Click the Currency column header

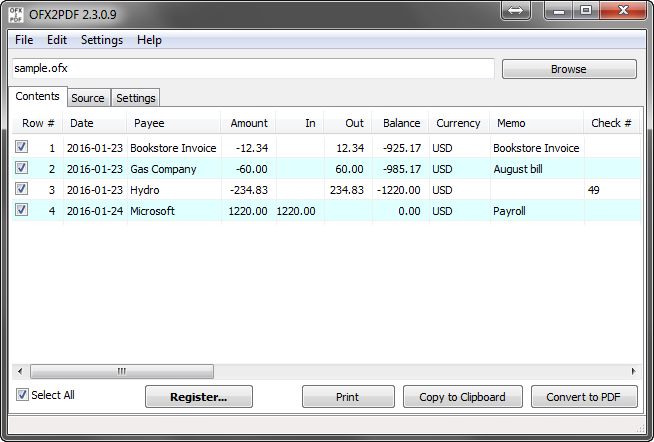459,123
